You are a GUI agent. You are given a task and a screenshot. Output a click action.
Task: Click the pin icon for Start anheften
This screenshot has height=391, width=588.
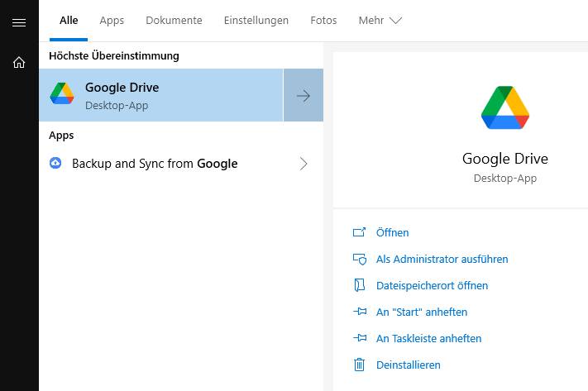(360, 312)
